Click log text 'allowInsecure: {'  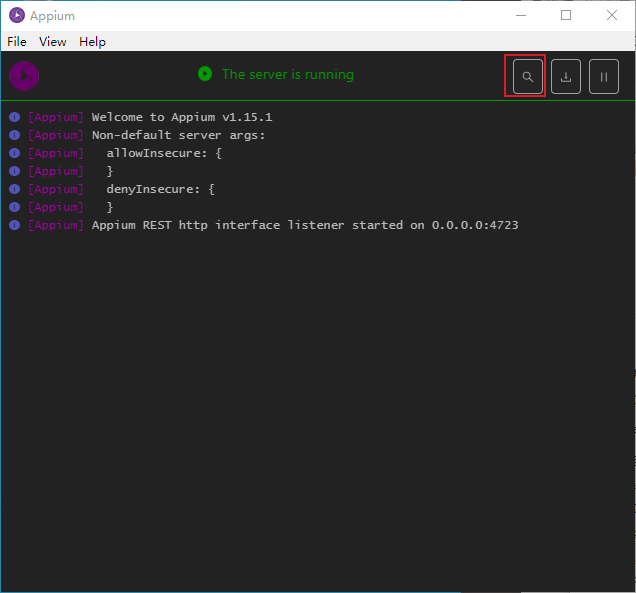click(164, 153)
